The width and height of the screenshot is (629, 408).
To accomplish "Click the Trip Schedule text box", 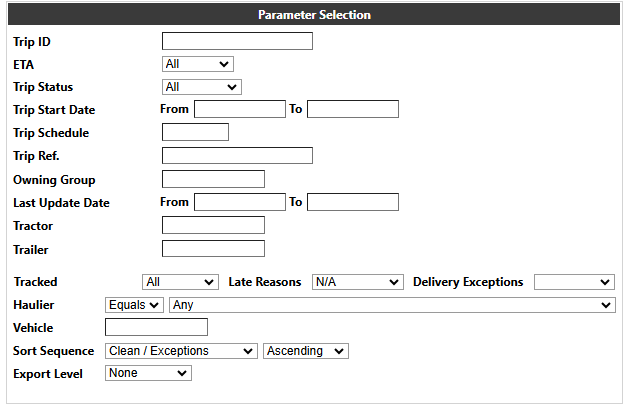I will coord(195,132).
